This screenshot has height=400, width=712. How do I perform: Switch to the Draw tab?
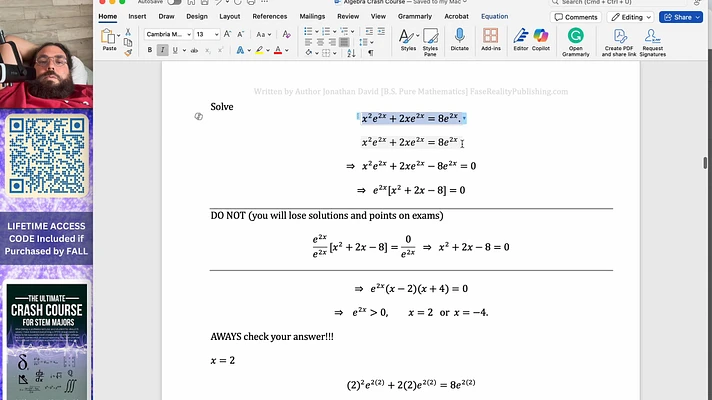pos(166,16)
